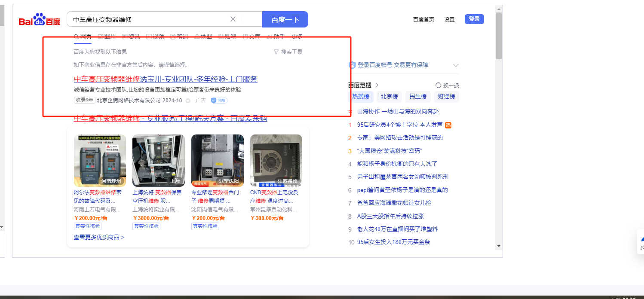Click the 换一换 refresh icon in hot search
Viewport: 644px width, 299px height.
coord(438,85)
